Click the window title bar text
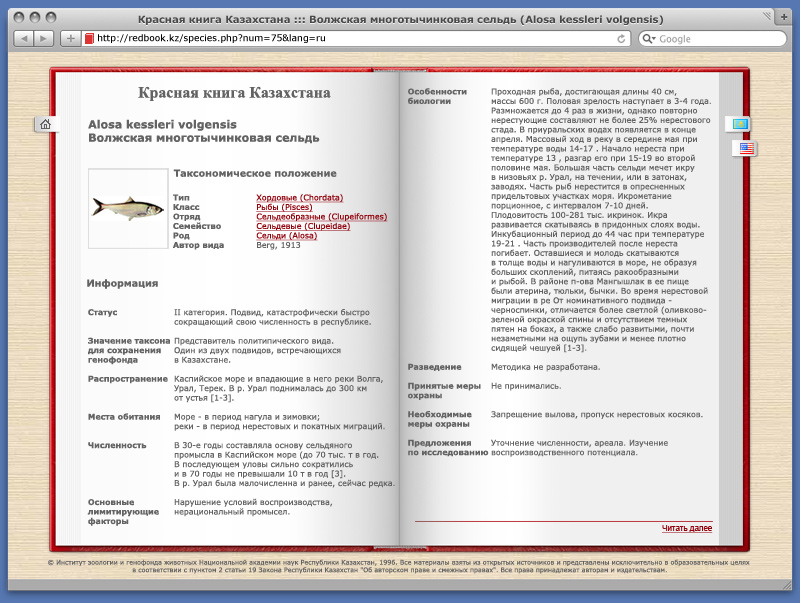 [401, 19]
